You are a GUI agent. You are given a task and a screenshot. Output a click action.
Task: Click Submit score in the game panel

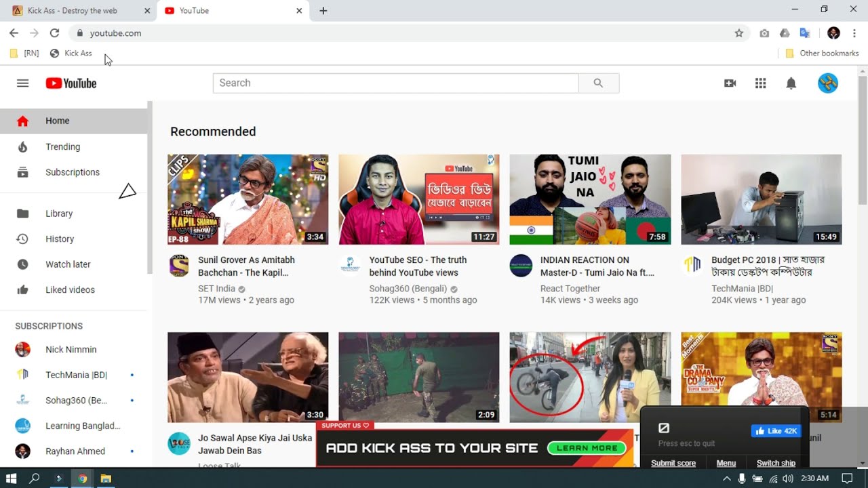(673, 463)
